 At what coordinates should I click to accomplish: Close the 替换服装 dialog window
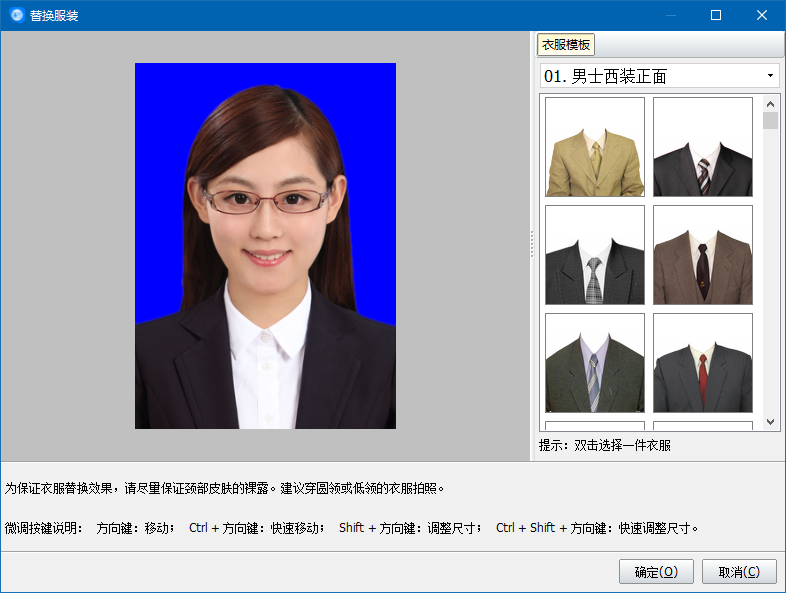pyautogui.click(x=761, y=16)
